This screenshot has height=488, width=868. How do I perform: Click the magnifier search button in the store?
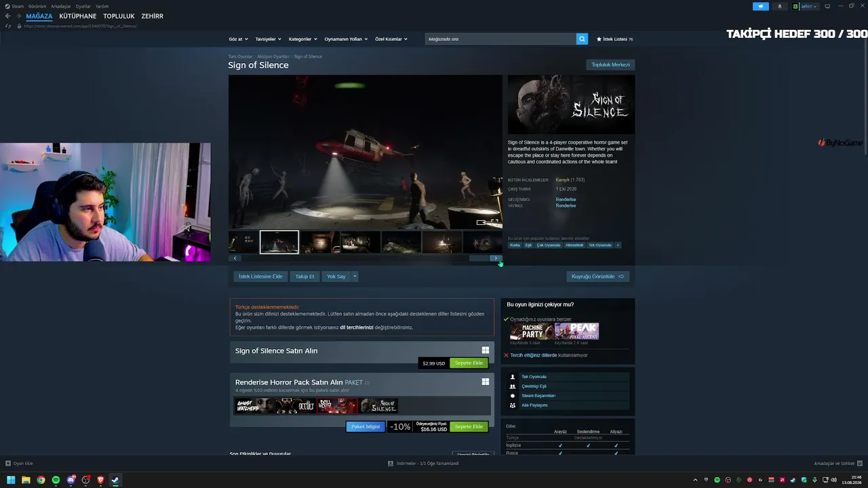pos(582,39)
